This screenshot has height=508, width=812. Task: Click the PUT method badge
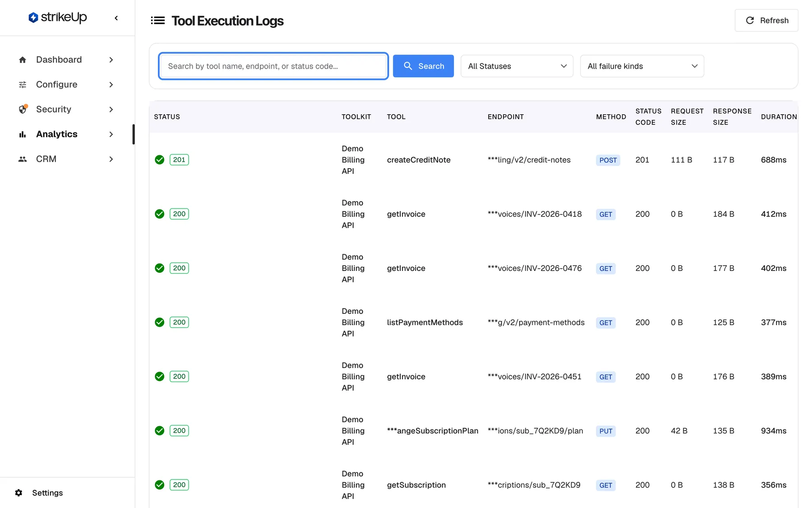(x=606, y=431)
